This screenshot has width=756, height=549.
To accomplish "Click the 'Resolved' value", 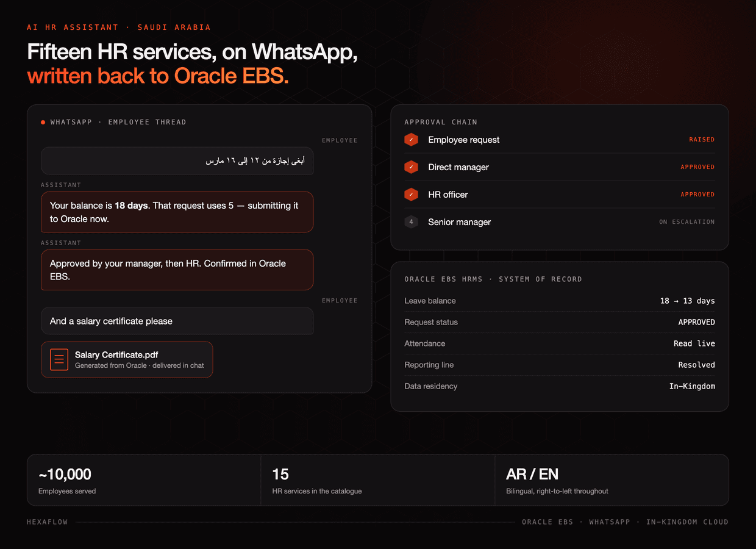I will pos(697,365).
